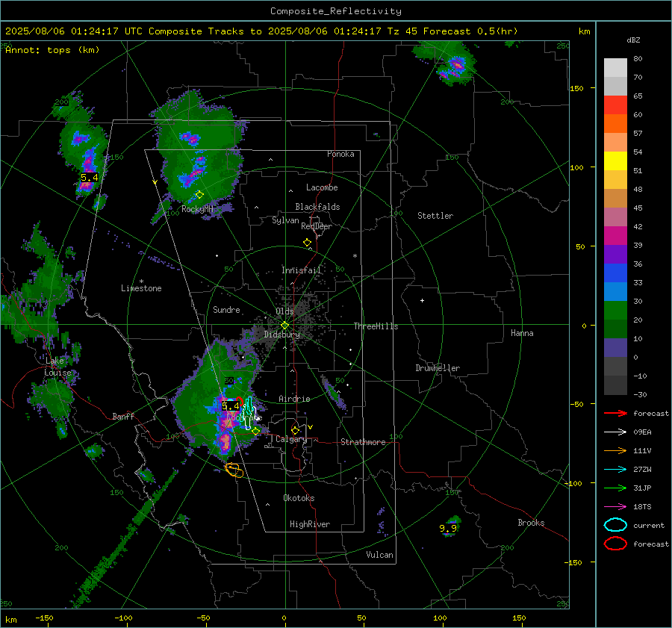Select the Innisfail town label
This screenshot has height=628, width=672.
point(301,270)
